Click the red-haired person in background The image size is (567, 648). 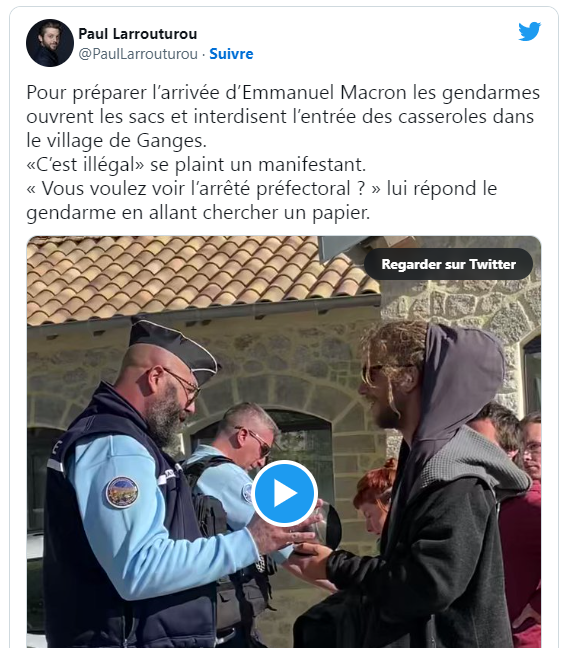(374, 496)
